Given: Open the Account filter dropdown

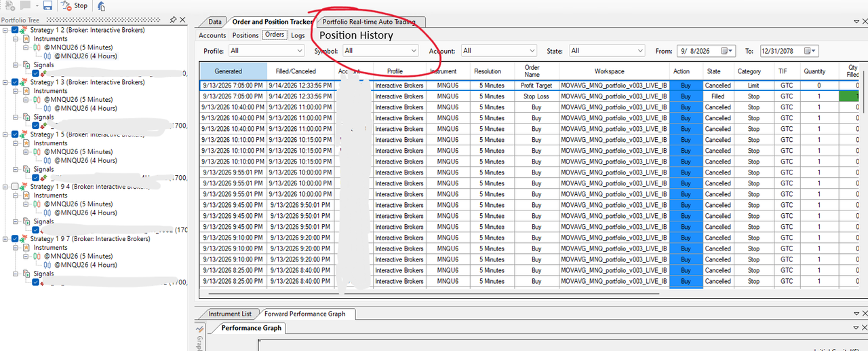Looking at the screenshot, I should (x=498, y=50).
